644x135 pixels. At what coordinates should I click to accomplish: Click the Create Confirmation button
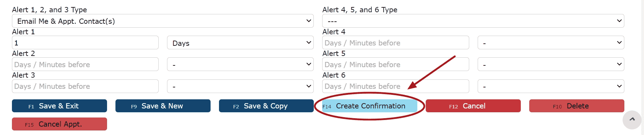pos(370,106)
